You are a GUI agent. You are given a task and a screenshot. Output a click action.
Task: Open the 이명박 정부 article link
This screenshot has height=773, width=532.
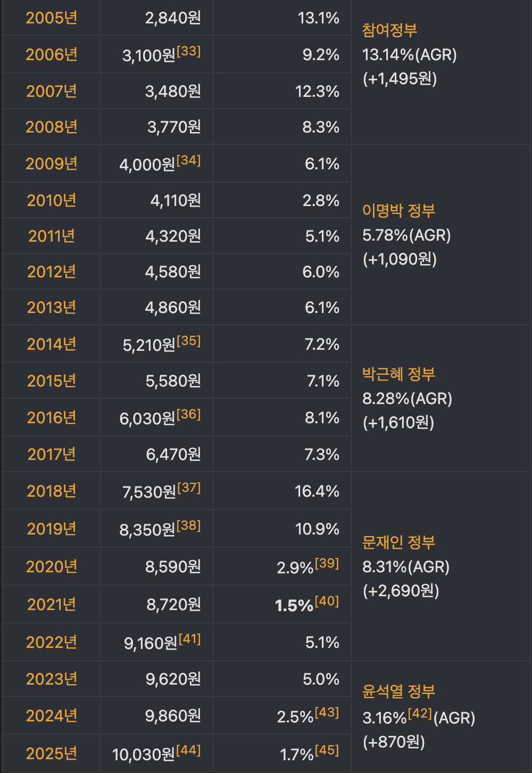click(x=398, y=211)
